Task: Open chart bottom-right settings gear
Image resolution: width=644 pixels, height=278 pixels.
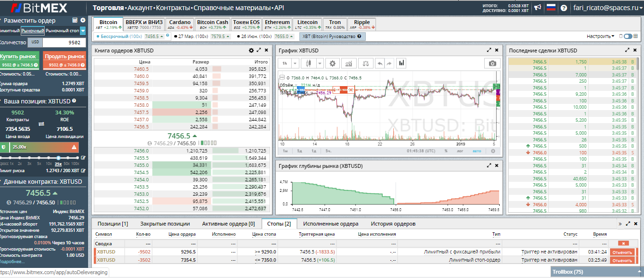Action: pyautogui.click(x=493, y=151)
